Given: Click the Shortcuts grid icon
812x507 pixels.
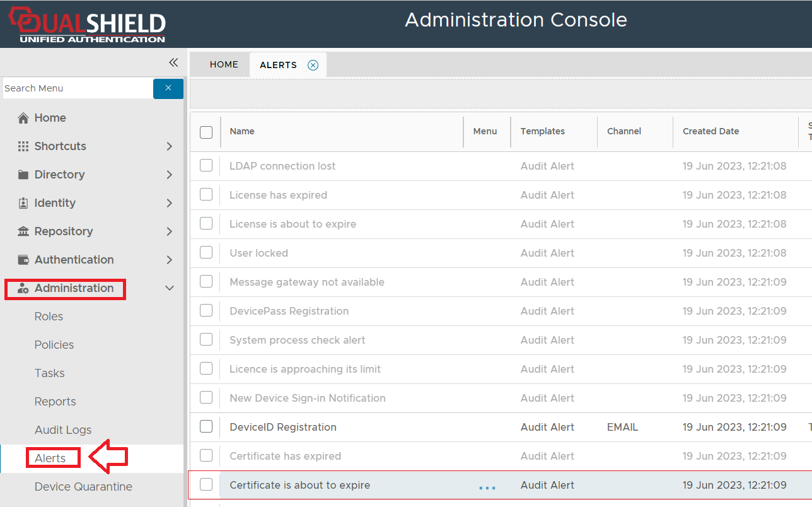Looking at the screenshot, I should pyautogui.click(x=23, y=146).
